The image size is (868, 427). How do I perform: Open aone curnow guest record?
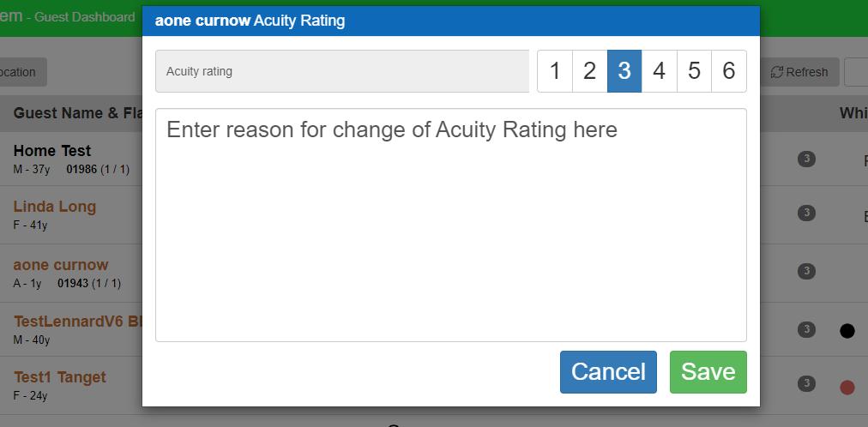[61, 265]
